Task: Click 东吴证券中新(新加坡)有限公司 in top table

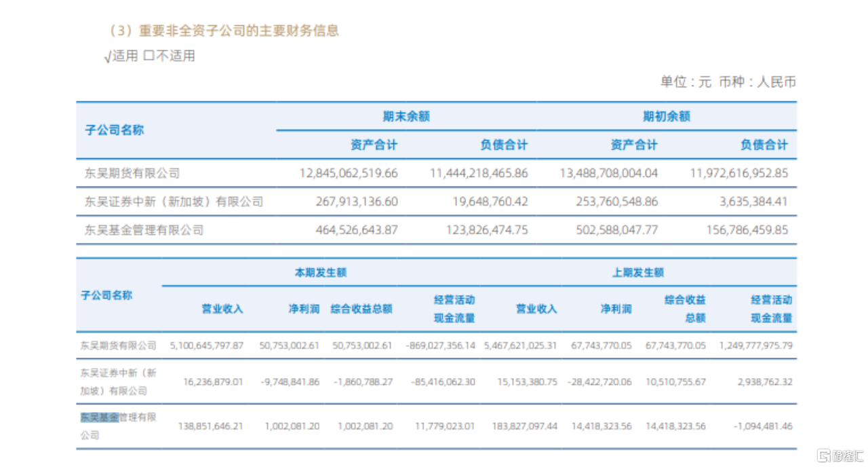Action: (174, 202)
